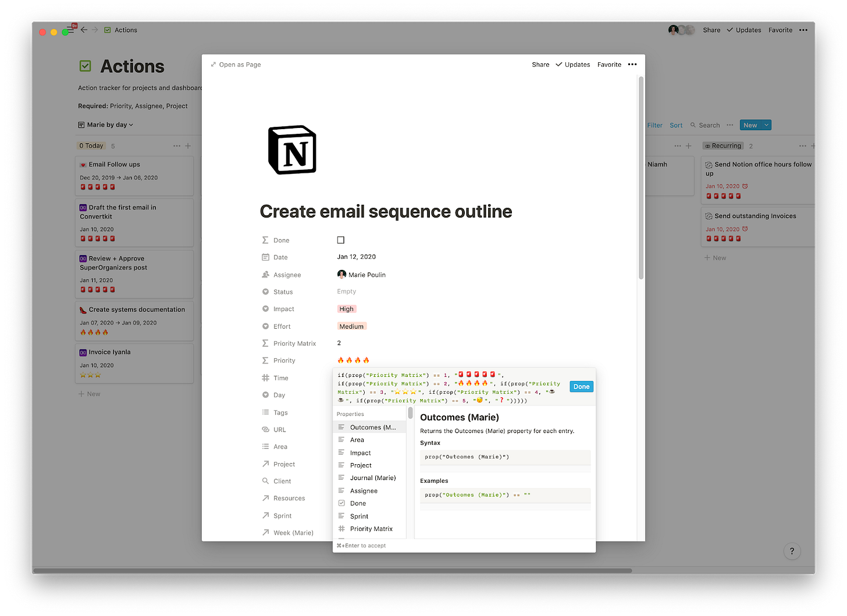Click Filter in the Actions toolbar

pos(654,125)
